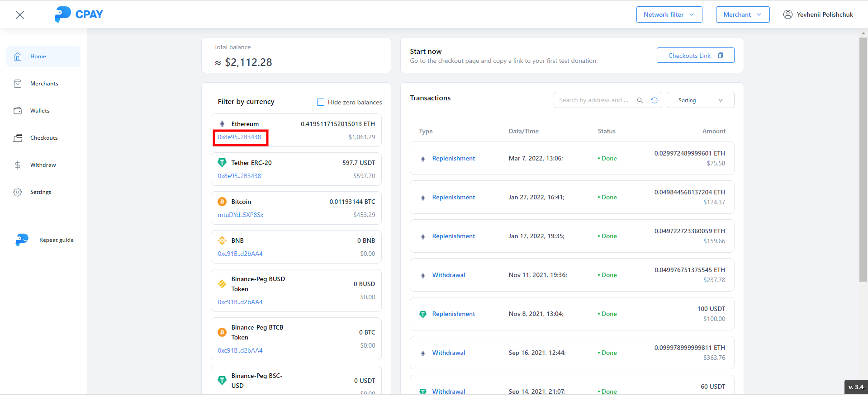Enable the Hide zero balances checkbox
This screenshot has height=396, width=868.
click(x=321, y=102)
